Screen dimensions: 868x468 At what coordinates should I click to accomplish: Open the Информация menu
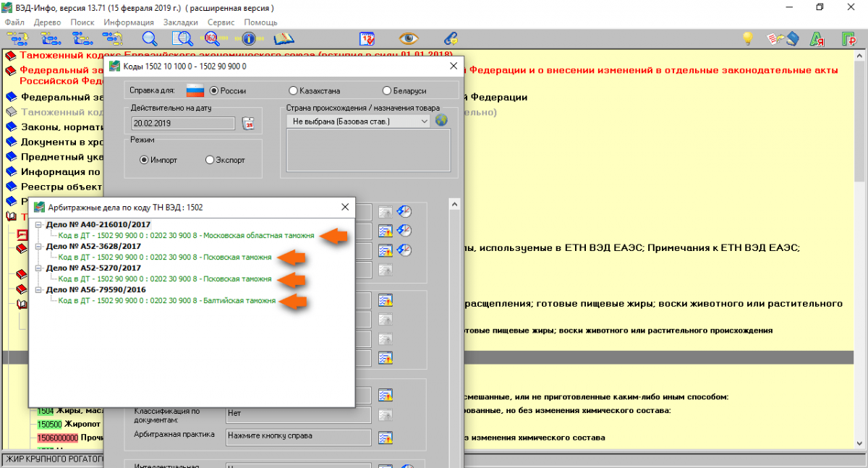[128, 22]
